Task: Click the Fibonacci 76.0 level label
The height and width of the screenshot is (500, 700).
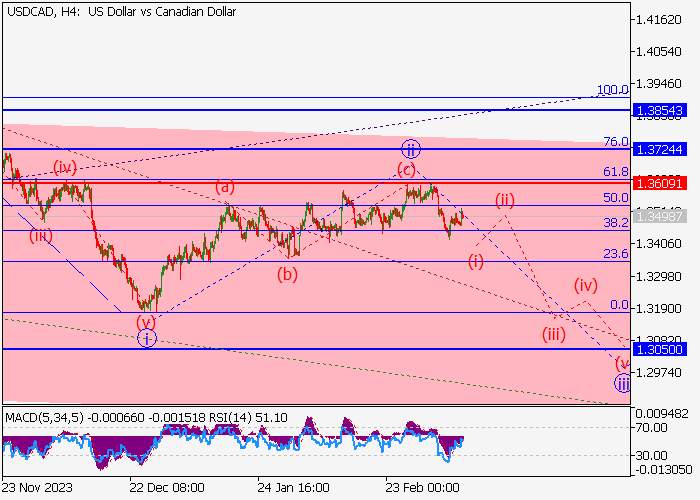Action: click(x=616, y=142)
